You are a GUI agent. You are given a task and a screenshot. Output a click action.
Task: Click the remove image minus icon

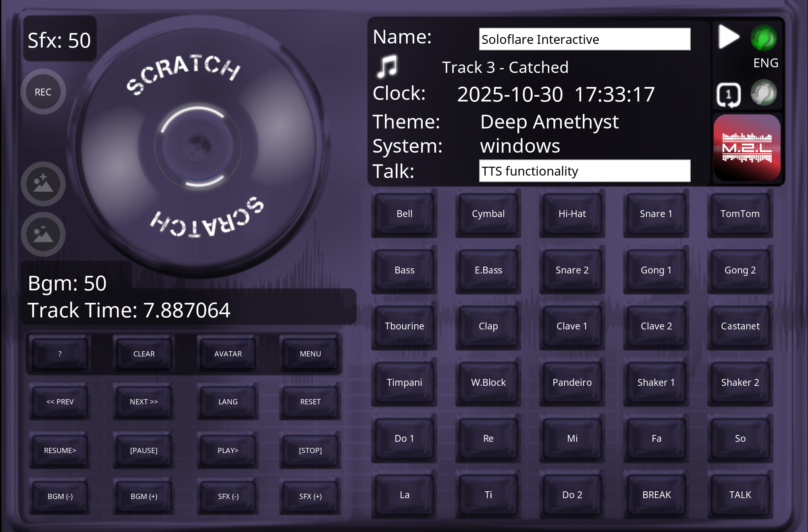pos(43,234)
